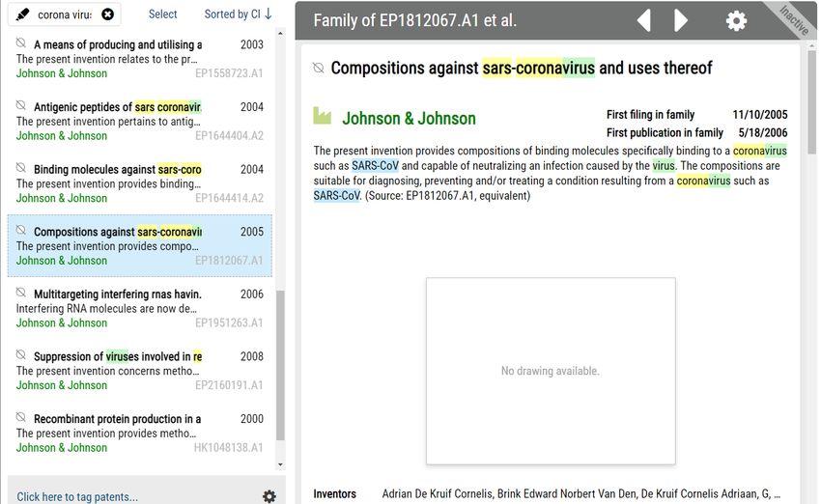Select the Suppression of viruses patent entry
This screenshot has width=821, height=504.
[118, 356]
